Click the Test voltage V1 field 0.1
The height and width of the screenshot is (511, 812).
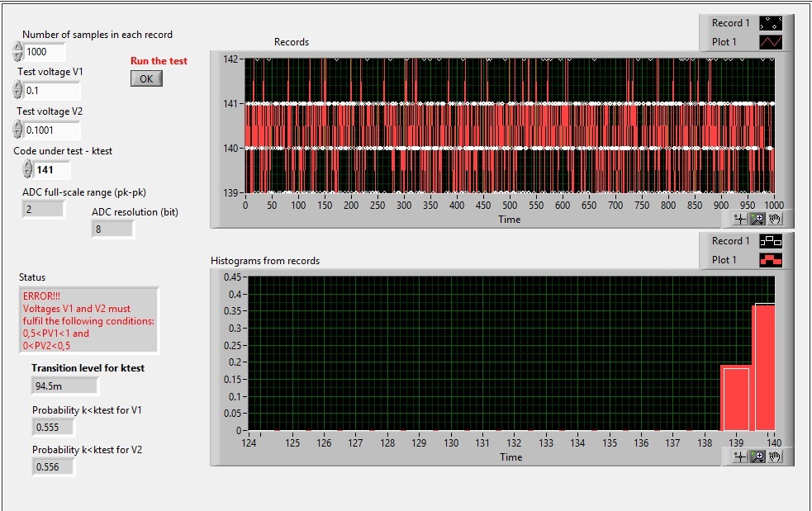click(52, 91)
